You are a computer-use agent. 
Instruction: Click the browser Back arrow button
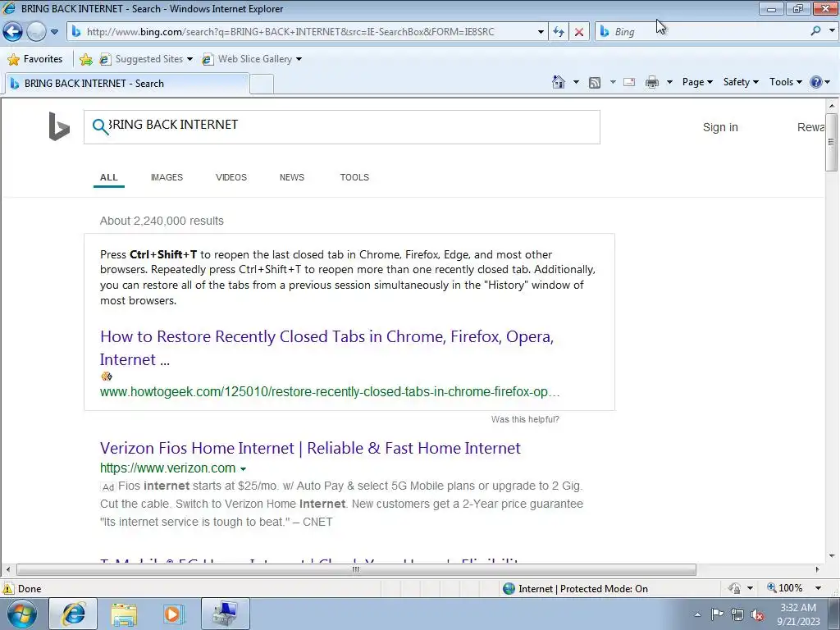(13, 32)
